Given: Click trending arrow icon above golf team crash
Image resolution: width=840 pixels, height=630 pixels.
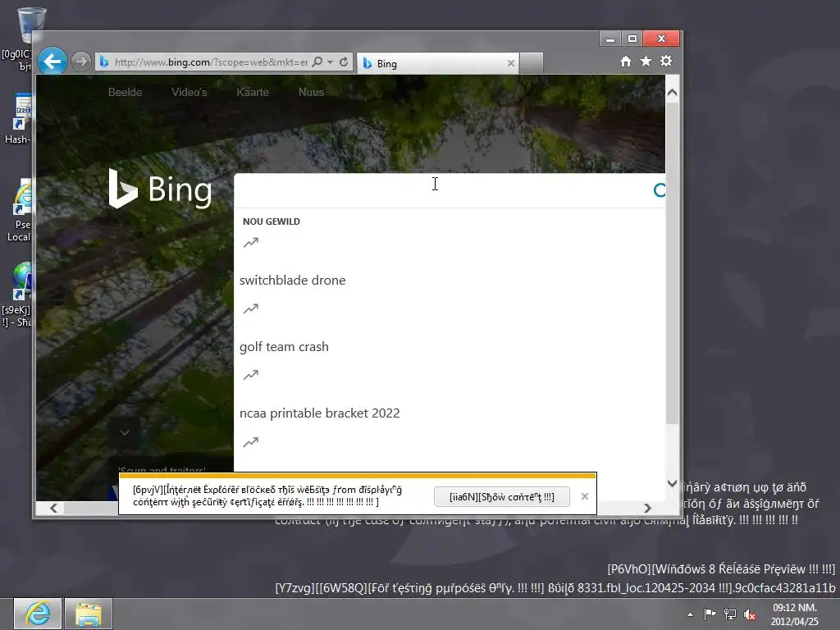Looking at the screenshot, I should point(251,308).
